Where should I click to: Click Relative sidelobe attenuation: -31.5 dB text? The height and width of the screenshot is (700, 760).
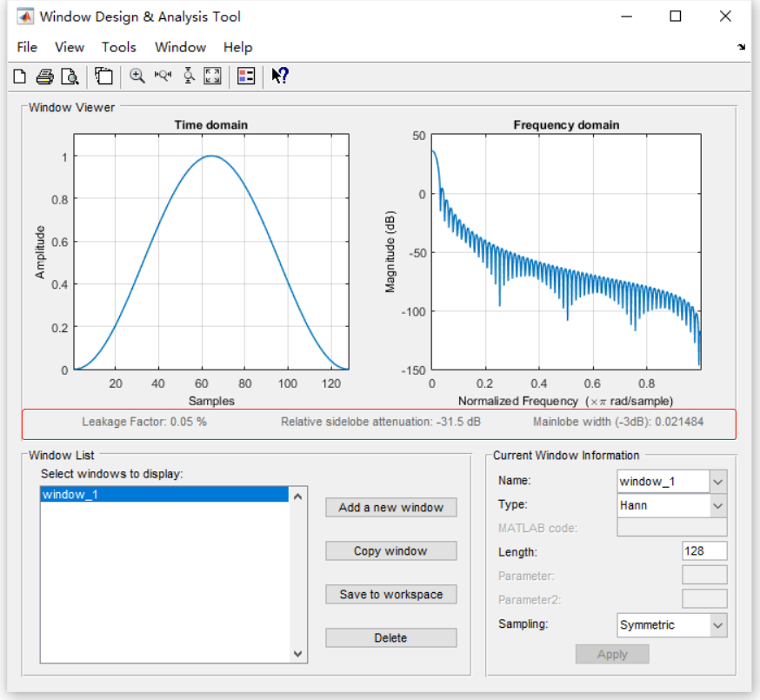(381, 422)
